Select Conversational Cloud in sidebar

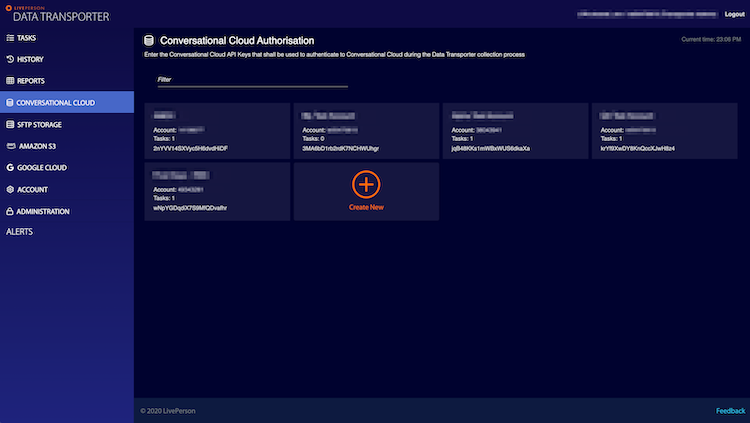click(x=67, y=102)
